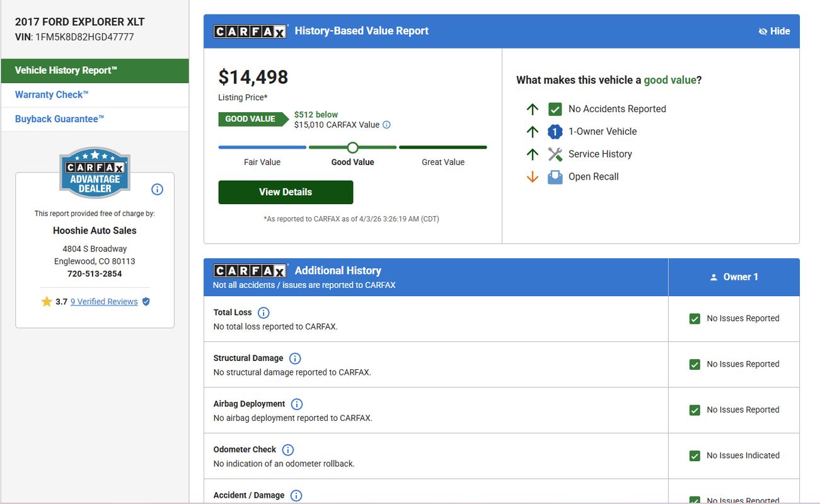Click the info icon next to Total Loss
Screen dimensions: 820x504
[x=263, y=312]
